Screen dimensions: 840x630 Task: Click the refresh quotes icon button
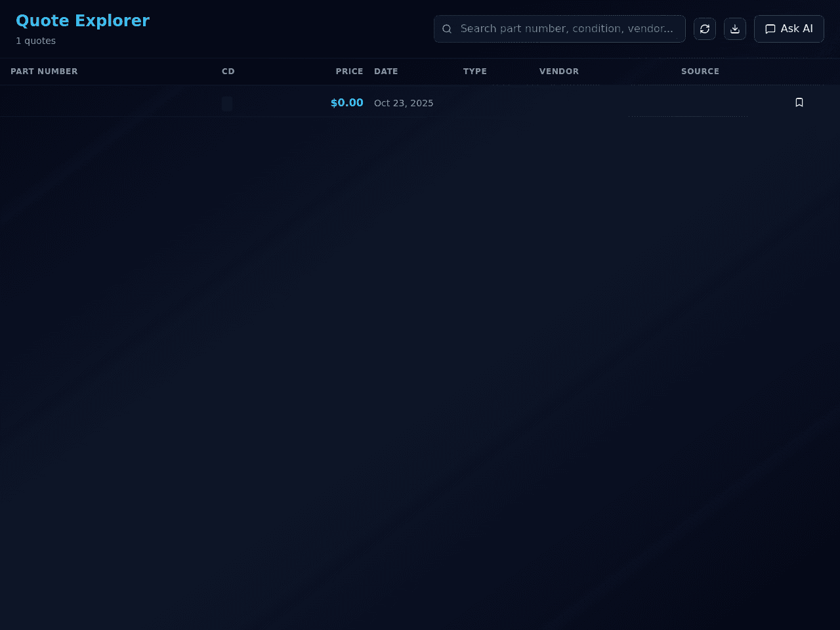coord(705,29)
